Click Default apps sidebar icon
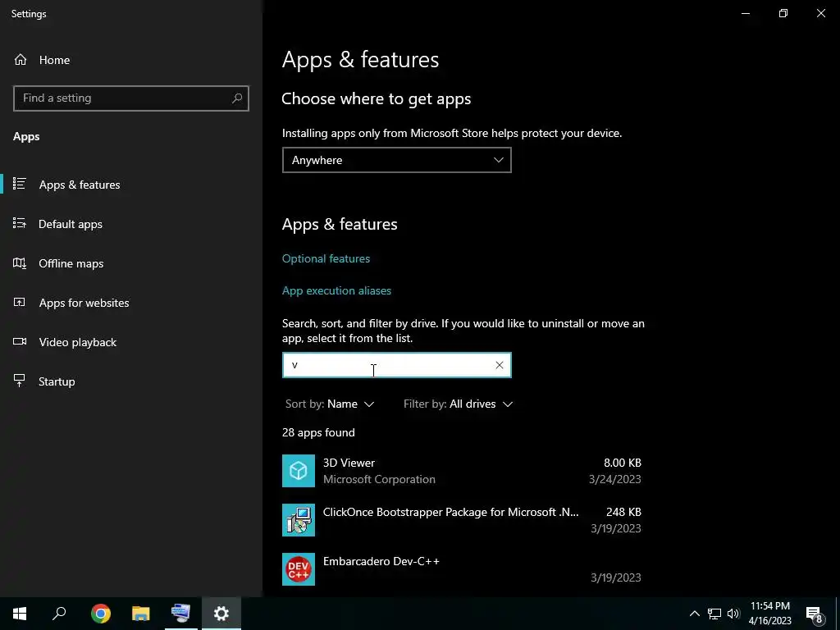 point(20,223)
